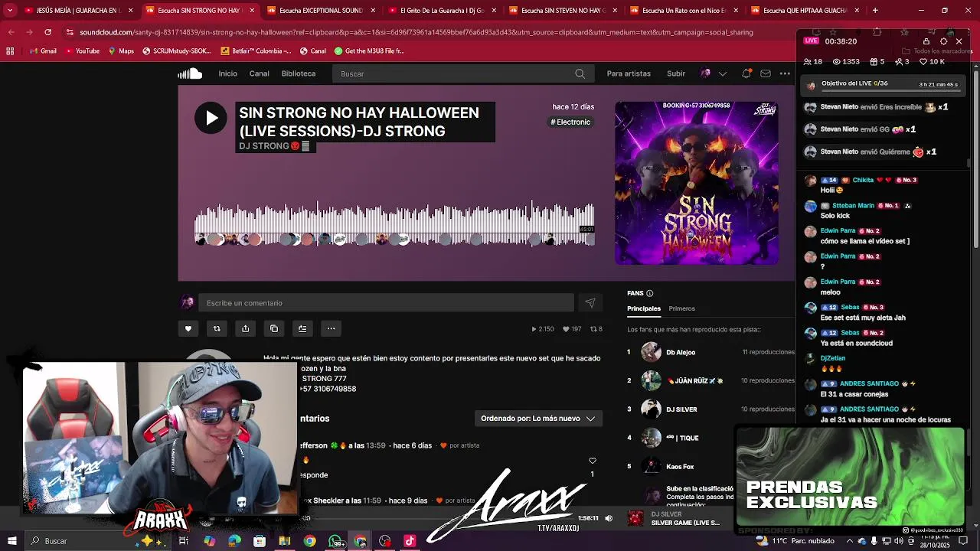This screenshot has width=980, height=551.
Task: Send the comment with arrow button
Action: click(x=590, y=303)
